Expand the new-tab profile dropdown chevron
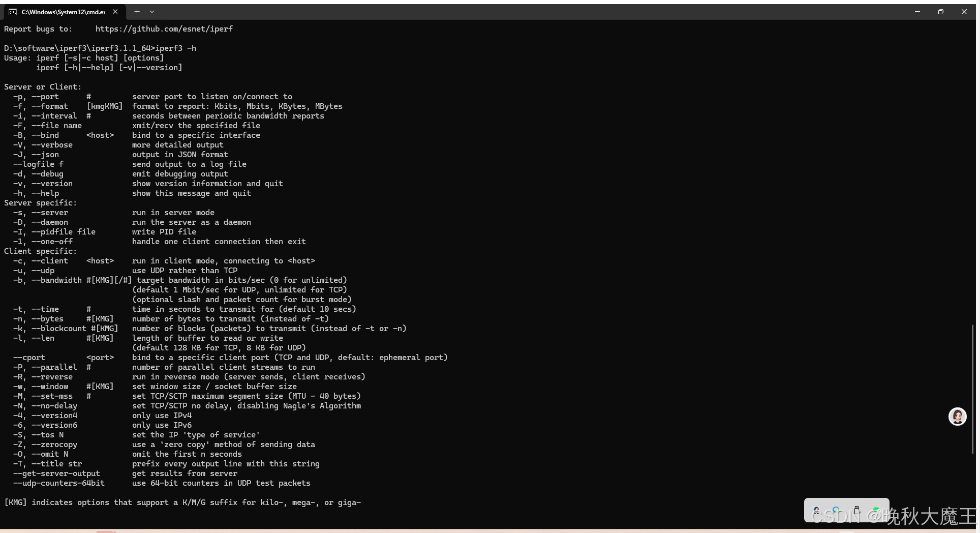The image size is (980, 533). (151, 12)
